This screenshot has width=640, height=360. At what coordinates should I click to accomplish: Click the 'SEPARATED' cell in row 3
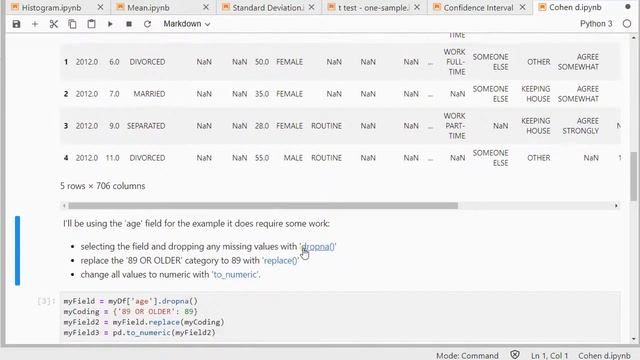146,126
